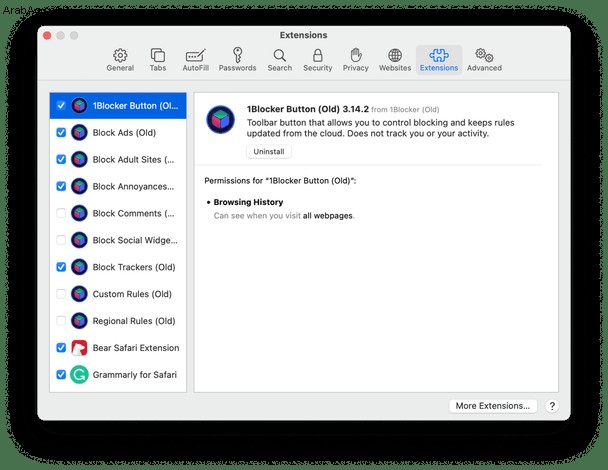
Task: Uninstall the 1Blocker Button extension
Action: point(269,152)
